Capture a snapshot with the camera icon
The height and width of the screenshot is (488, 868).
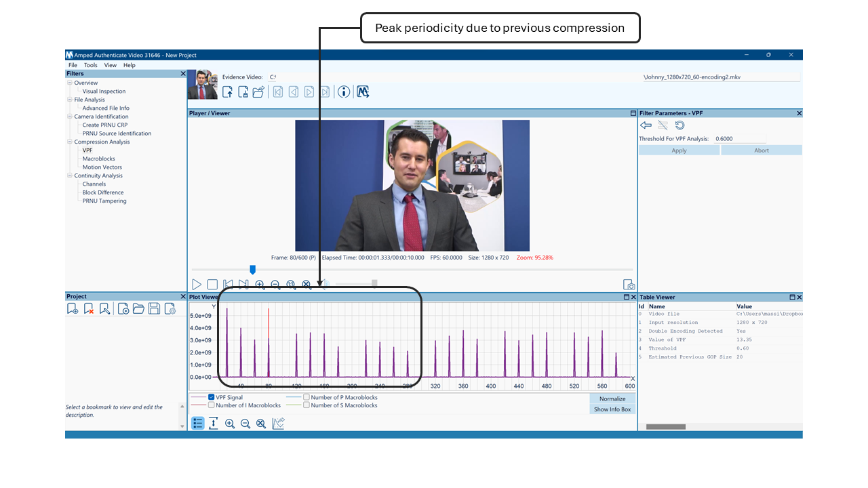(628, 284)
